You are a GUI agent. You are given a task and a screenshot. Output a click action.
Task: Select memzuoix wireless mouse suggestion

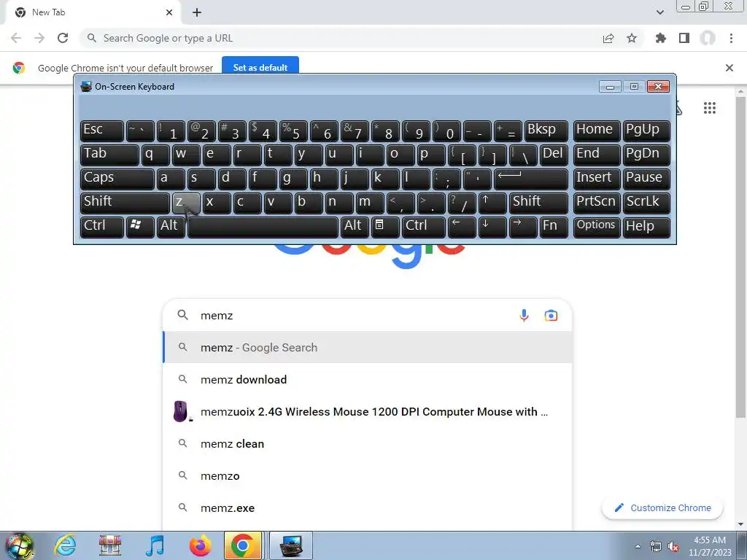point(368,411)
